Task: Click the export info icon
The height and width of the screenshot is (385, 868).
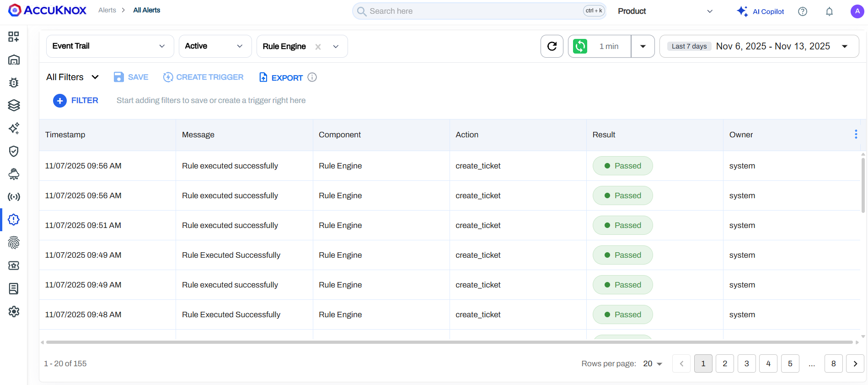Action: pyautogui.click(x=312, y=77)
